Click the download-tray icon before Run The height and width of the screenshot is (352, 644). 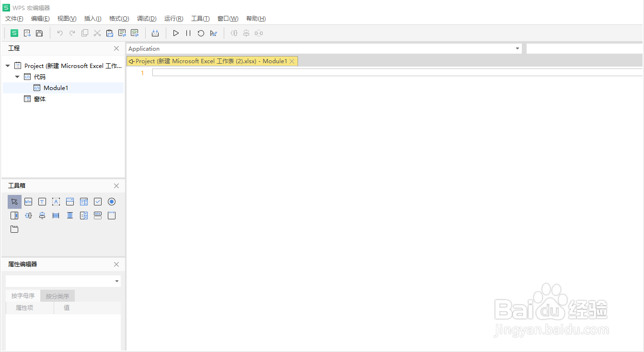[155, 33]
